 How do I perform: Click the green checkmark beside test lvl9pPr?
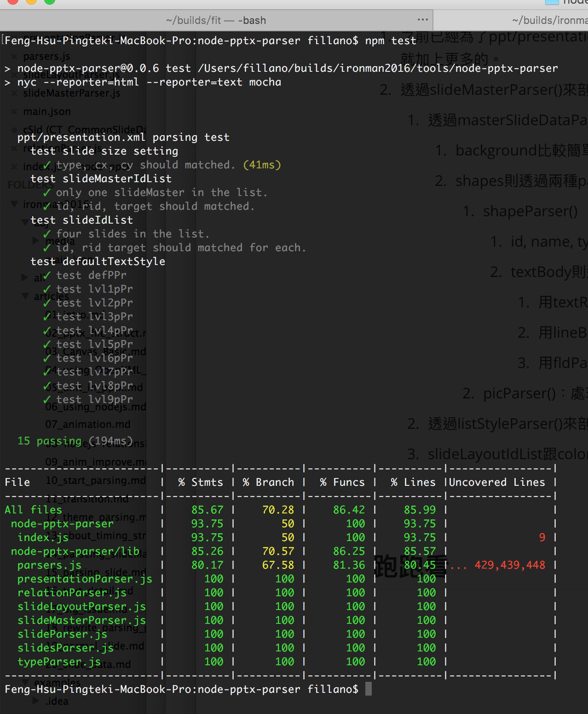point(47,399)
